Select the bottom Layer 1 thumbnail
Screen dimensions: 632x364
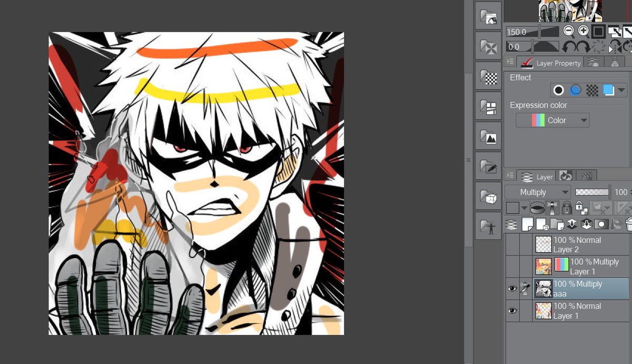[x=543, y=311]
